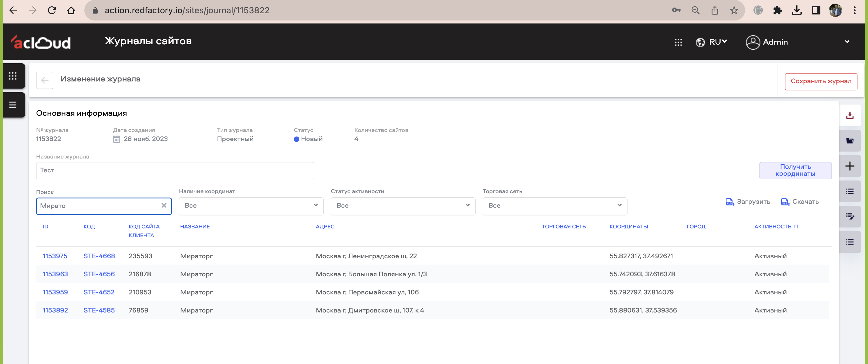The width and height of the screenshot is (868, 364).
Task: Open the browser home page
Action: click(71, 11)
